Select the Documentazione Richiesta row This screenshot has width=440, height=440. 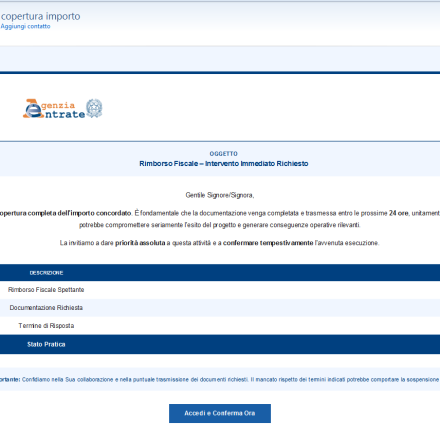220,308
